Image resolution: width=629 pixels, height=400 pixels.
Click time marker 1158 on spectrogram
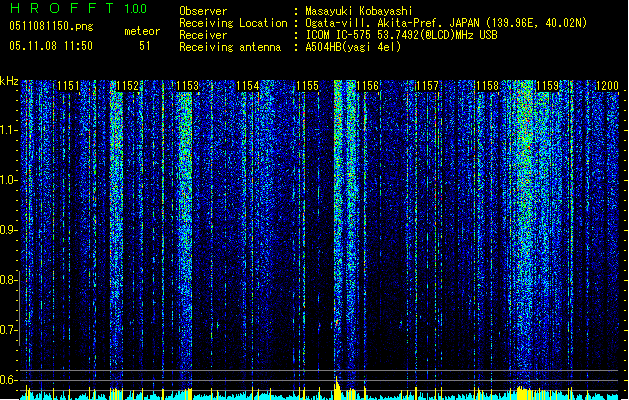(487, 86)
